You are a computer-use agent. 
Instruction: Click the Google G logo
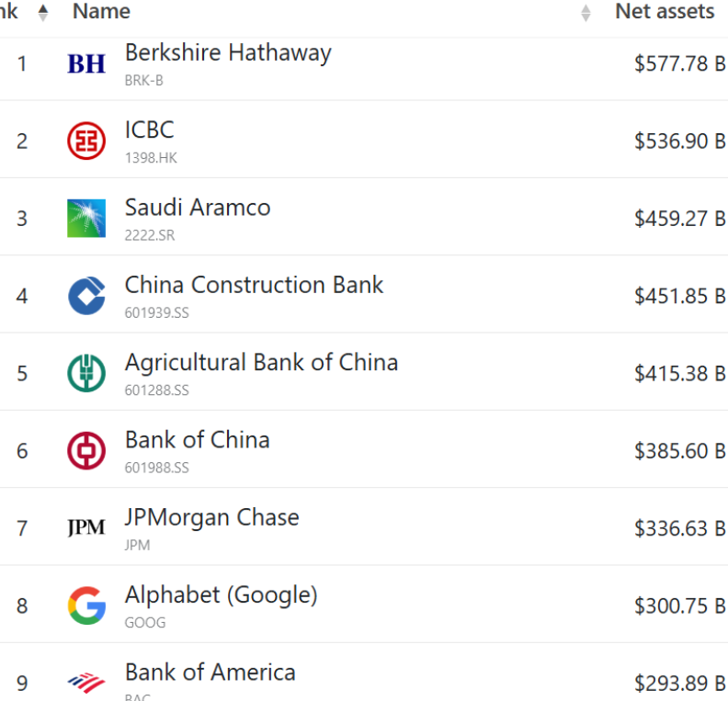[86, 605]
